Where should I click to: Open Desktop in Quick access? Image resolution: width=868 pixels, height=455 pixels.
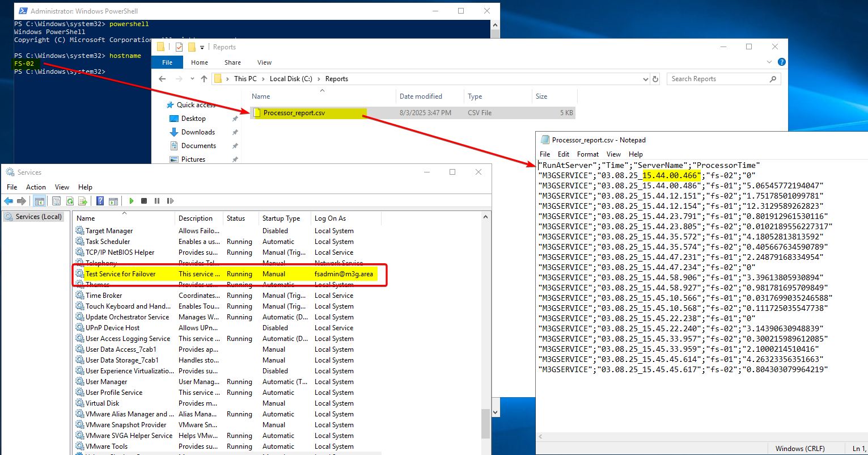193,119
